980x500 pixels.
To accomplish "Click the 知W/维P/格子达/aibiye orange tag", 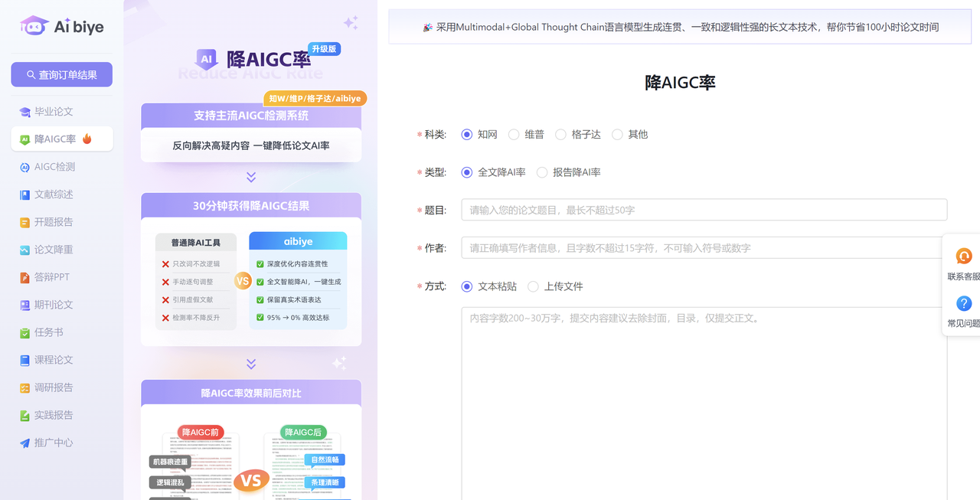I will coord(315,99).
